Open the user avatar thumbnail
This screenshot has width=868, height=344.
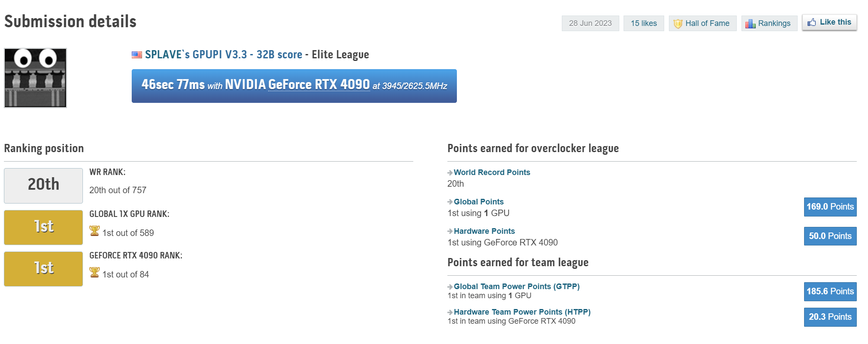pos(35,78)
